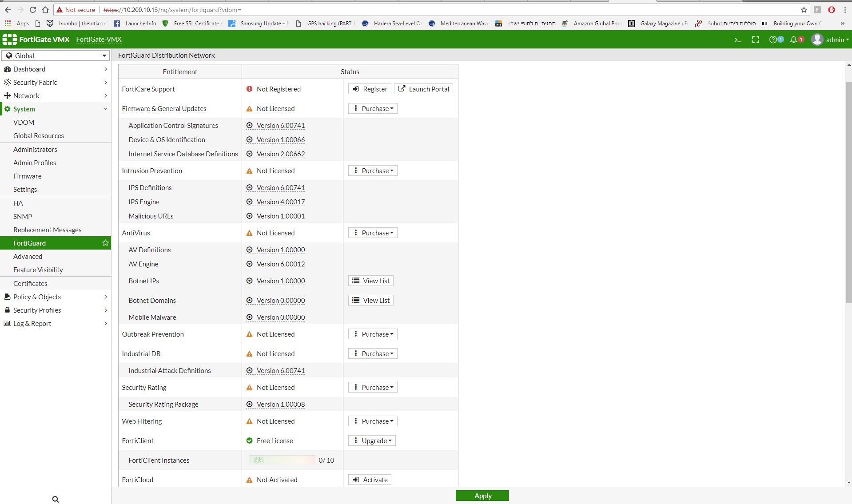Click the sidebar search magnifier icon
The height and width of the screenshot is (504, 852).
coord(56,499)
